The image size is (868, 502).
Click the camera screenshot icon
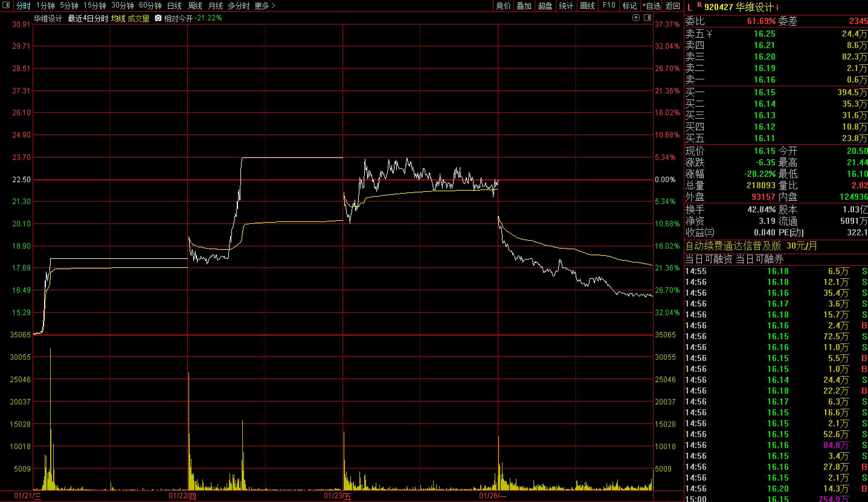(x=158, y=18)
